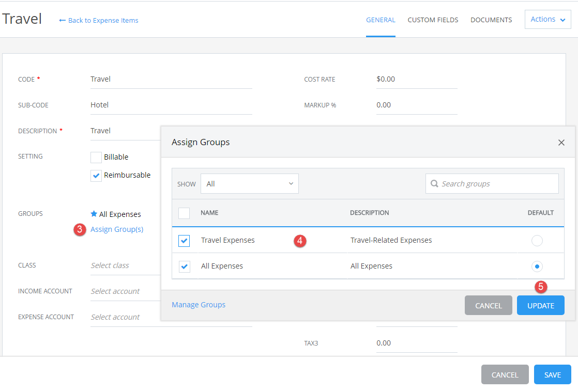Uncheck the Reimbursable checkbox

point(96,176)
